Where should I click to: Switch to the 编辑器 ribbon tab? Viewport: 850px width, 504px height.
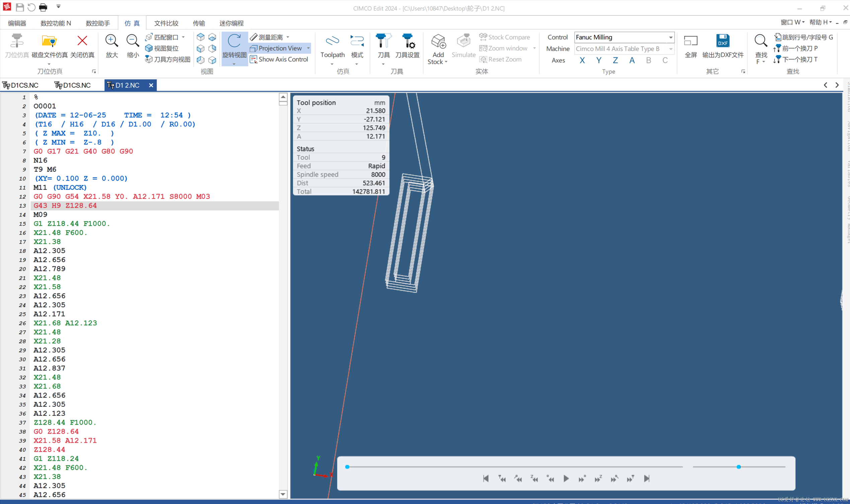point(17,23)
